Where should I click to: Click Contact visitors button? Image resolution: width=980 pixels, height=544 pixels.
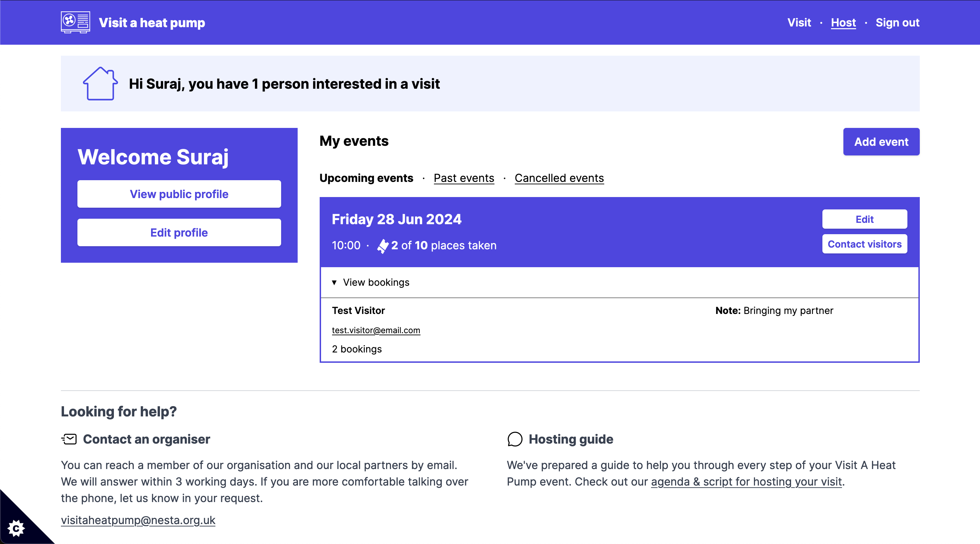864,244
